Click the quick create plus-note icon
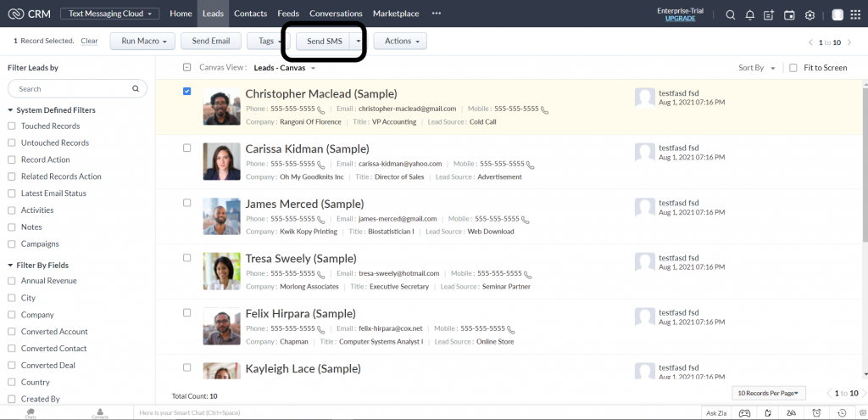This screenshot has height=420, width=868. [769, 15]
